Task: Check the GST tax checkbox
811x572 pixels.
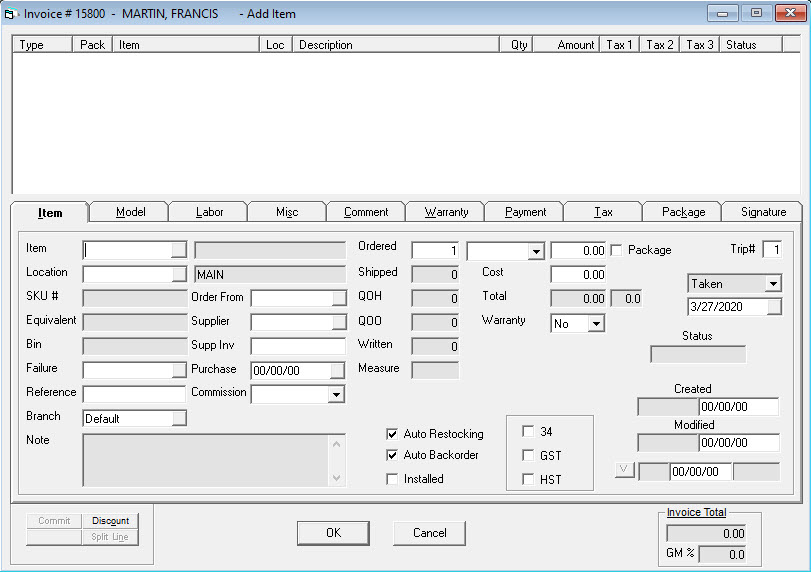Action: point(528,455)
